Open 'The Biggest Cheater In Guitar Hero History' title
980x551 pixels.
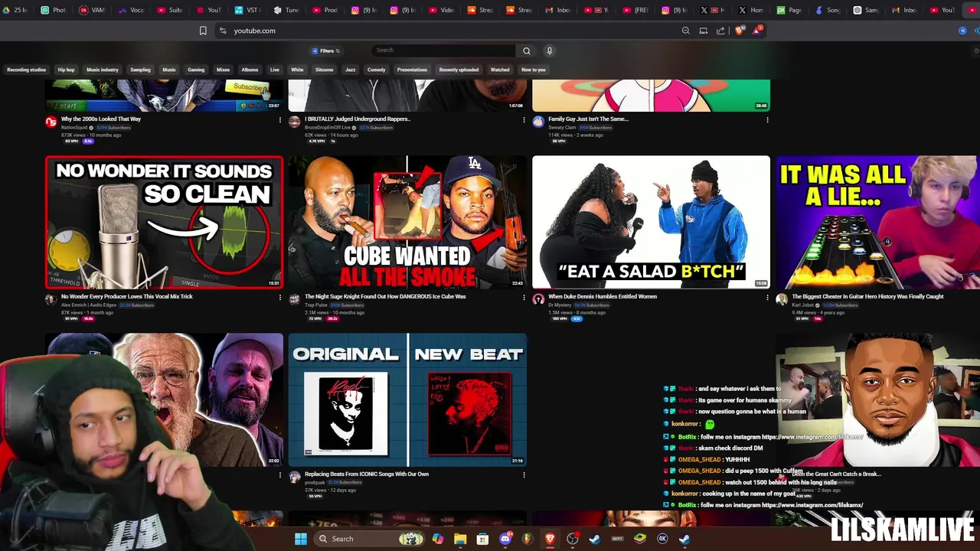(867, 296)
